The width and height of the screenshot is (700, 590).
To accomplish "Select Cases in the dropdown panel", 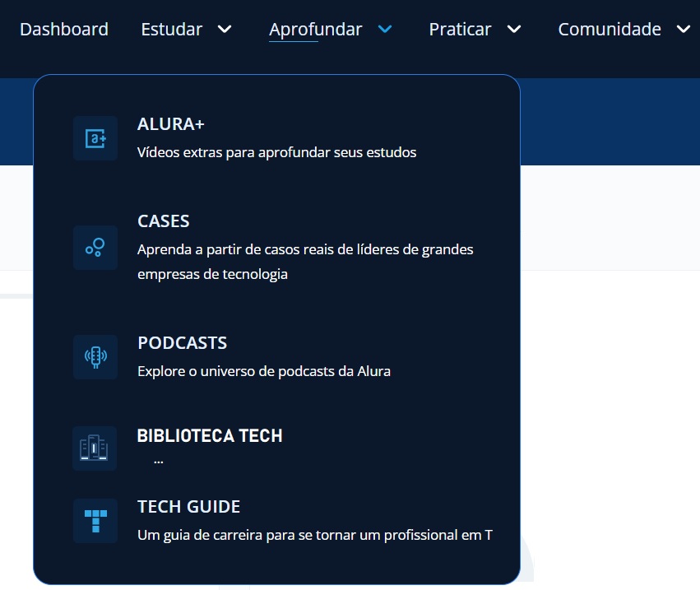I will click(163, 221).
